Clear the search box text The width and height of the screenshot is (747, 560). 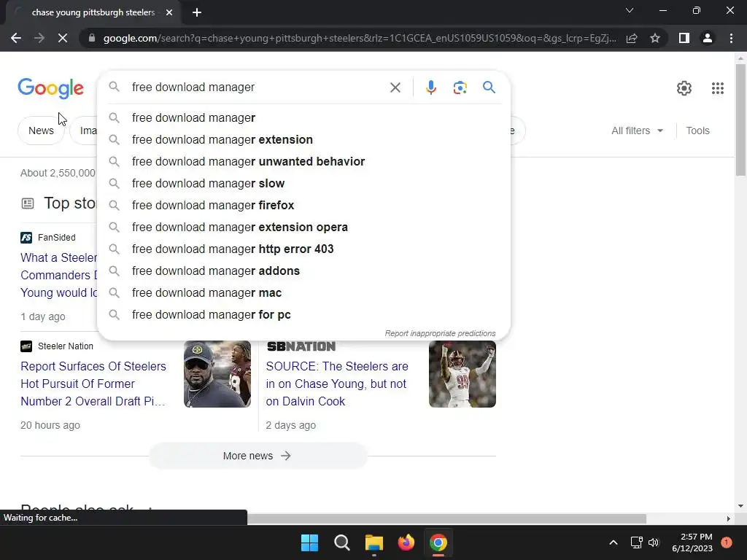pos(395,87)
